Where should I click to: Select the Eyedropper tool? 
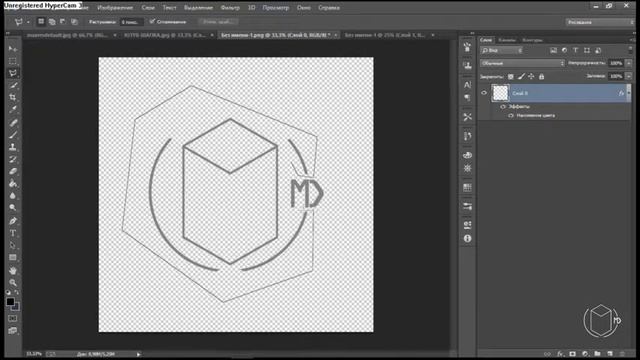[x=13, y=110]
